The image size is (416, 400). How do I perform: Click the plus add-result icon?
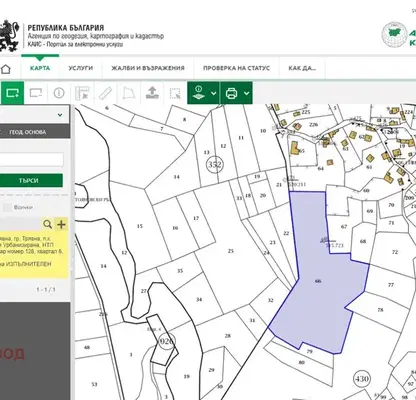61,224
